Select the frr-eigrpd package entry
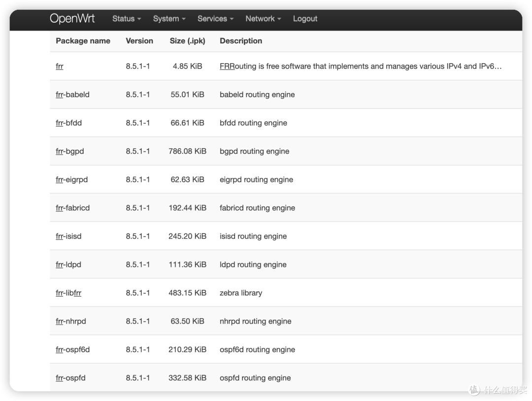This screenshot has width=532, height=401. pyautogui.click(x=71, y=180)
